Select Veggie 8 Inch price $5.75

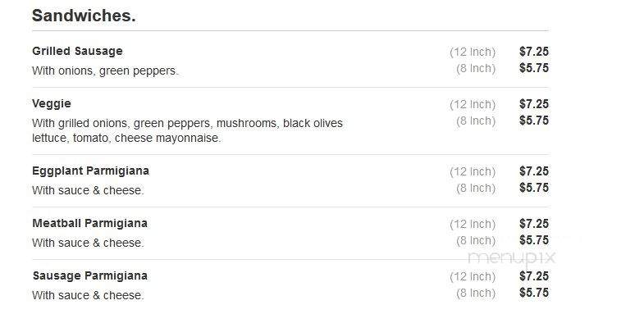[x=534, y=121]
